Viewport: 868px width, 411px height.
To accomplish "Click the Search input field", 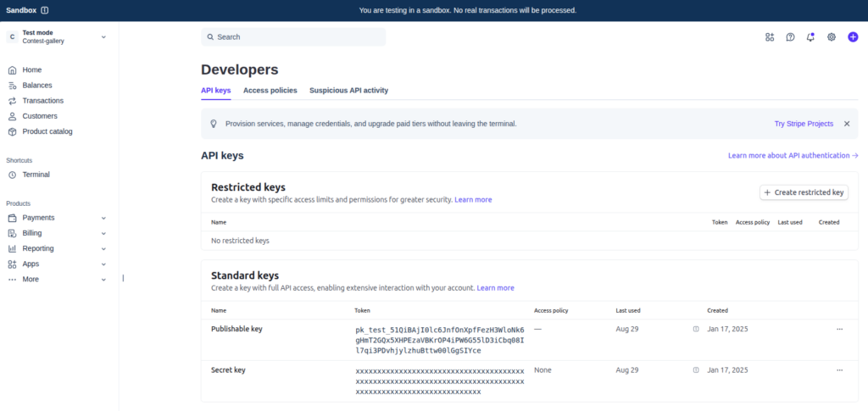I will click(293, 37).
